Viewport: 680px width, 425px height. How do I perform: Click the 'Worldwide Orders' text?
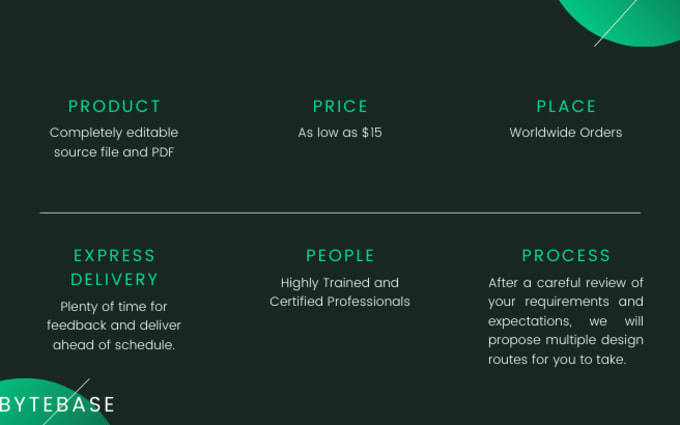pos(566,133)
